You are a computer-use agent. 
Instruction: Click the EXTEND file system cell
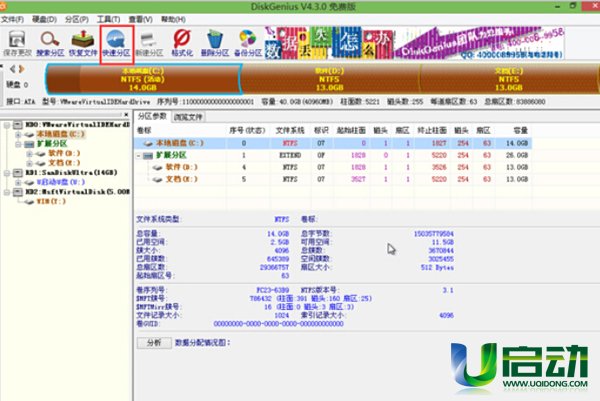pos(290,155)
